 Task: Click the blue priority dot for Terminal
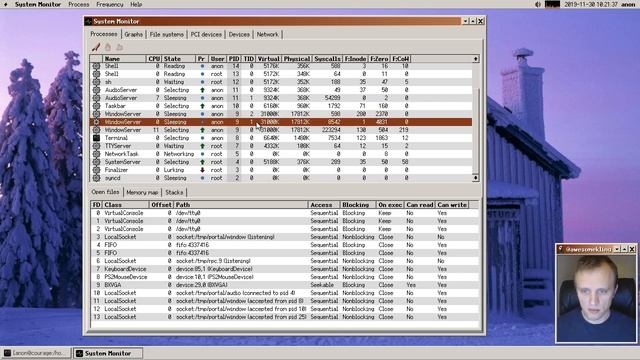(x=202, y=138)
